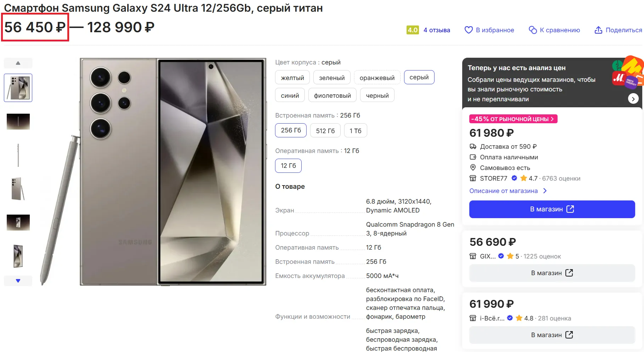
Task: Pick the оранжевый color swatch option
Action: pos(377,78)
